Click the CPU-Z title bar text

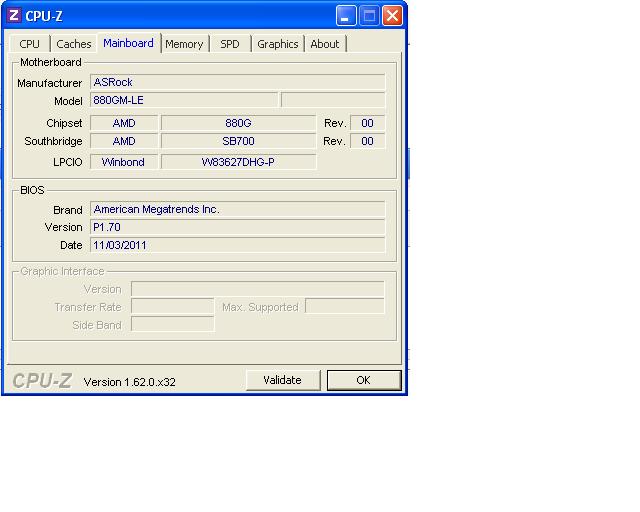pyautogui.click(x=44, y=16)
